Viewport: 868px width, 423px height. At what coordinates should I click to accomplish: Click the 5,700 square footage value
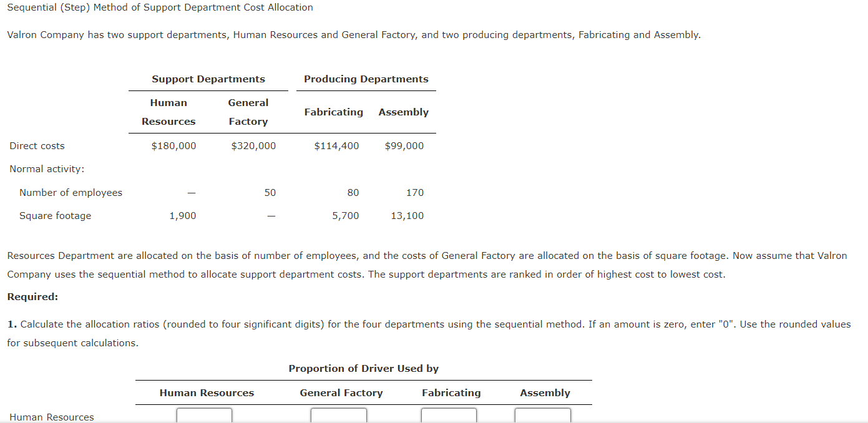(346, 216)
